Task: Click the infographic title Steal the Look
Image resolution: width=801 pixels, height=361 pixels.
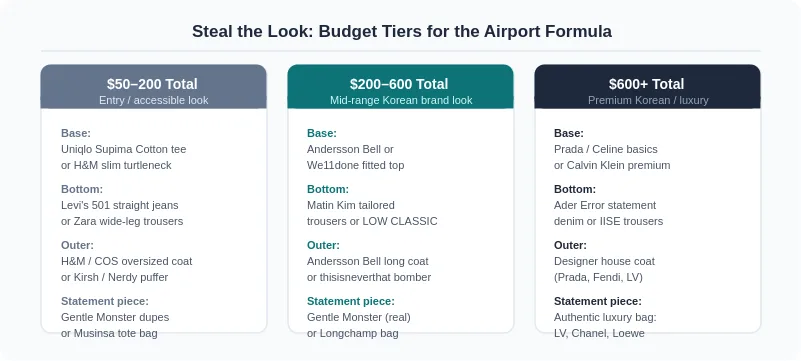Action: point(402,31)
